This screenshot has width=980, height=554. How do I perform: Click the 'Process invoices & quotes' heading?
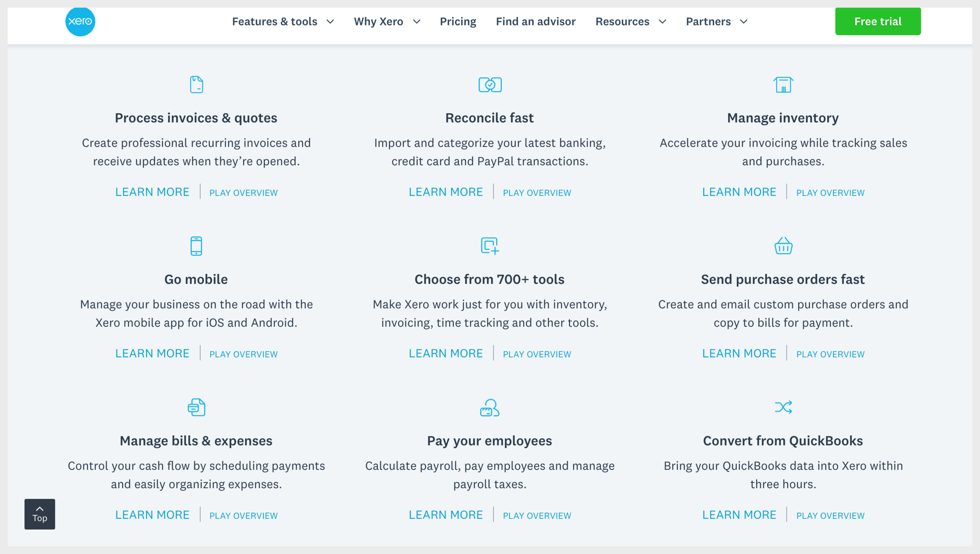[x=196, y=118]
